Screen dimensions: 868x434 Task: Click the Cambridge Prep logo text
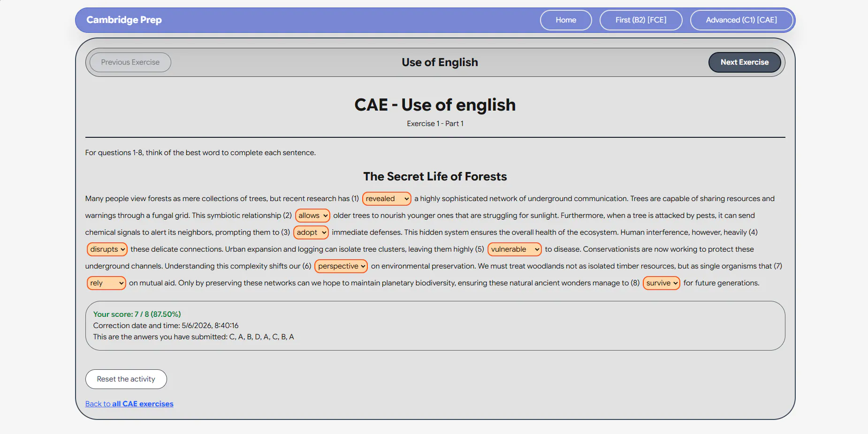[x=124, y=20]
